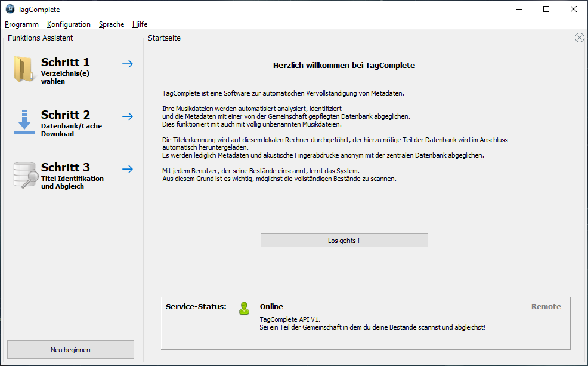Image resolution: width=588 pixels, height=366 pixels.
Task: Click the blue arrow next to Schritt 3
Action: [128, 169]
